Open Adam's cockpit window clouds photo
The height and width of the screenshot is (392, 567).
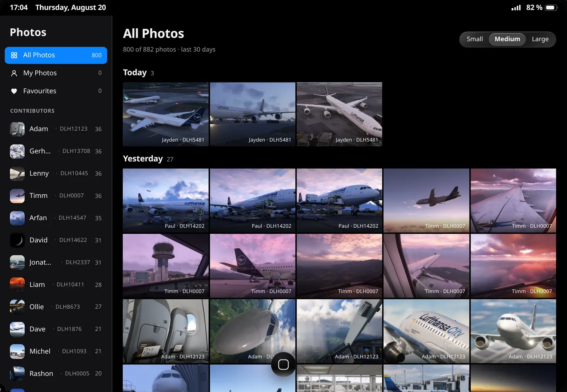(339, 331)
